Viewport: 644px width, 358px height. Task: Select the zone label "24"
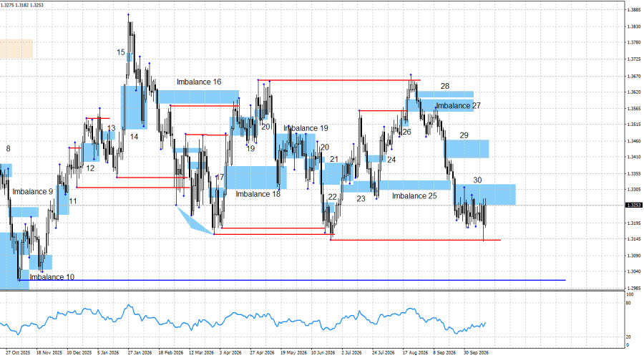(391, 160)
